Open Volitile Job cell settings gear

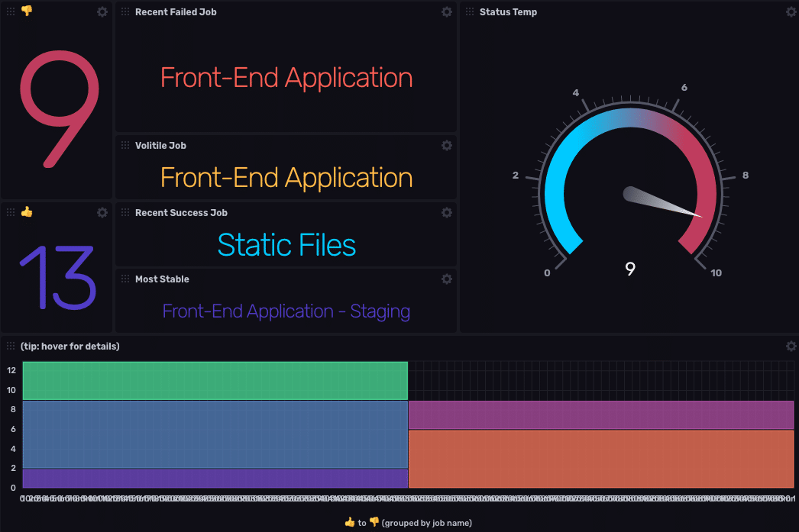(447, 146)
